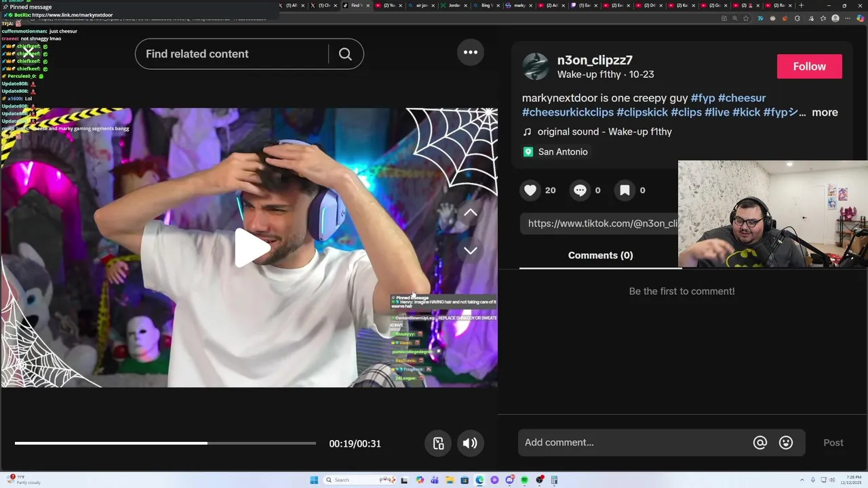The width and height of the screenshot is (868, 488).
Task: Click the San Antonio location label
Action: (x=563, y=152)
